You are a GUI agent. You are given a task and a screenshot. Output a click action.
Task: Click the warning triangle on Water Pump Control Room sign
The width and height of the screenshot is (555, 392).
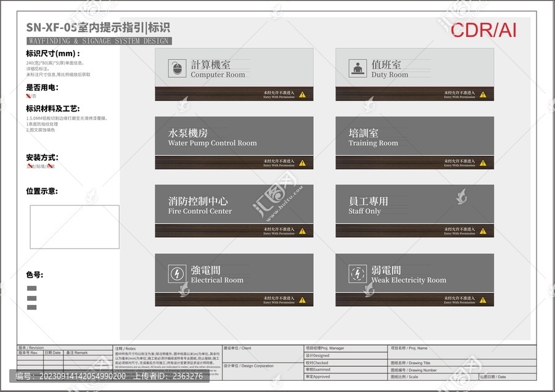[302, 163]
